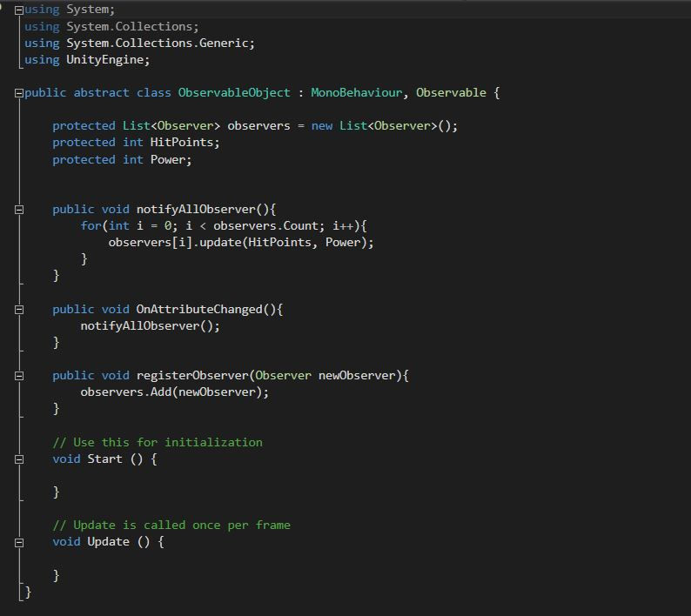Click the 'i++' increment
Image resolution: width=691 pixels, height=616 pixels.
click(343, 225)
